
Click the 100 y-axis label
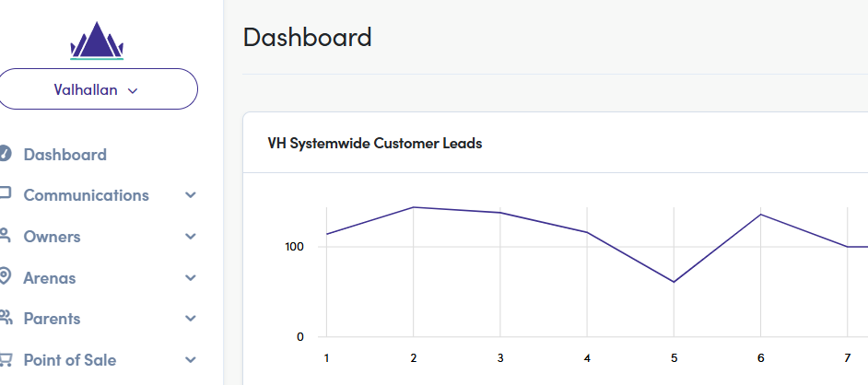pyautogui.click(x=295, y=247)
